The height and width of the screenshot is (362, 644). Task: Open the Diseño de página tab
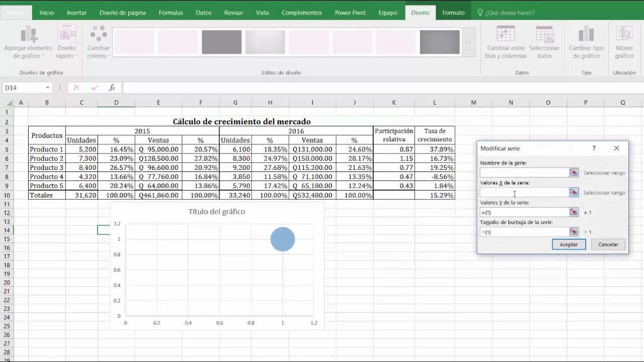(x=123, y=13)
